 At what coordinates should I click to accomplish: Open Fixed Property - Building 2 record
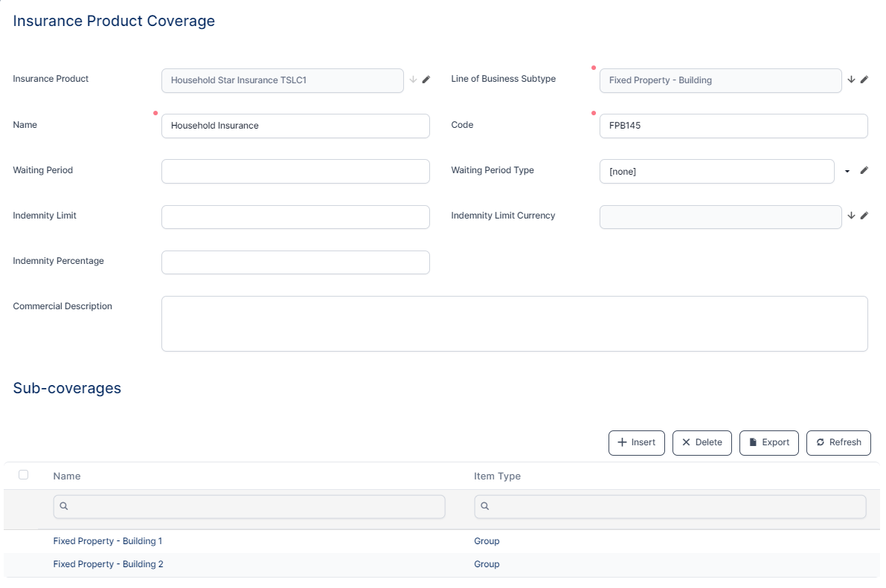tap(109, 564)
